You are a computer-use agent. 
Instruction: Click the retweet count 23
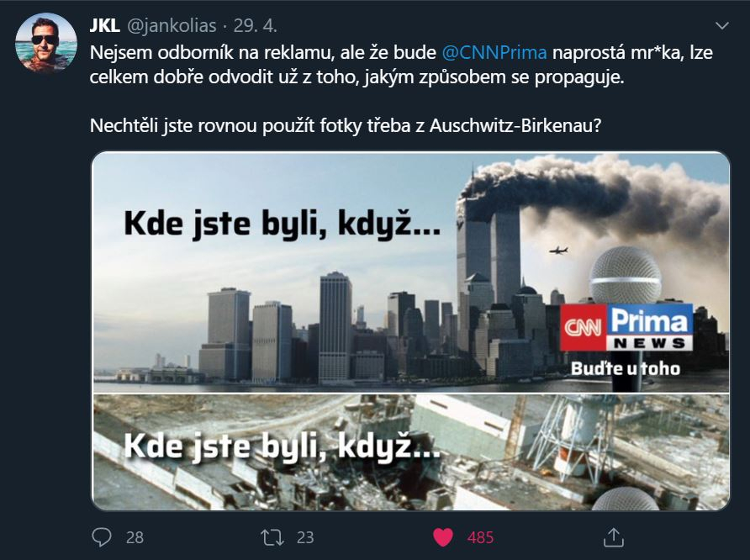pos(305,537)
